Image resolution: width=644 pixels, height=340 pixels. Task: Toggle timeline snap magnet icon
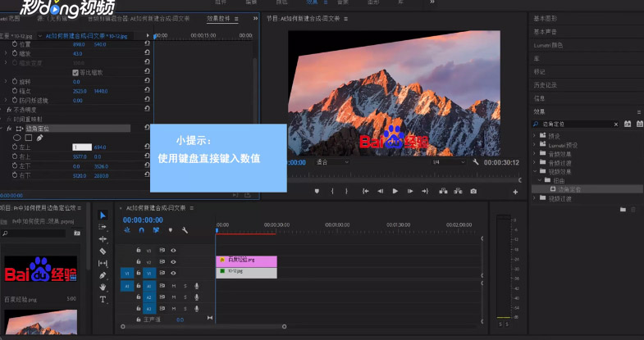tap(141, 230)
